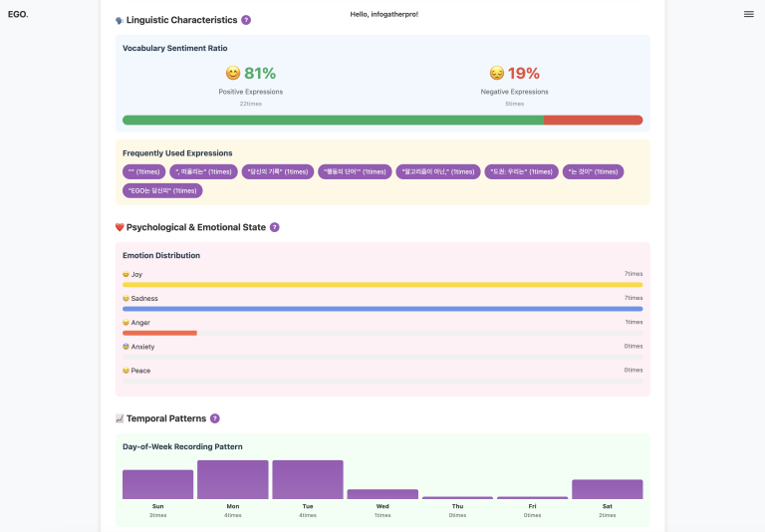The height and width of the screenshot is (532, 765).
Task: Click help icon beside Linguistic Characteristics
Action: pos(246,20)
